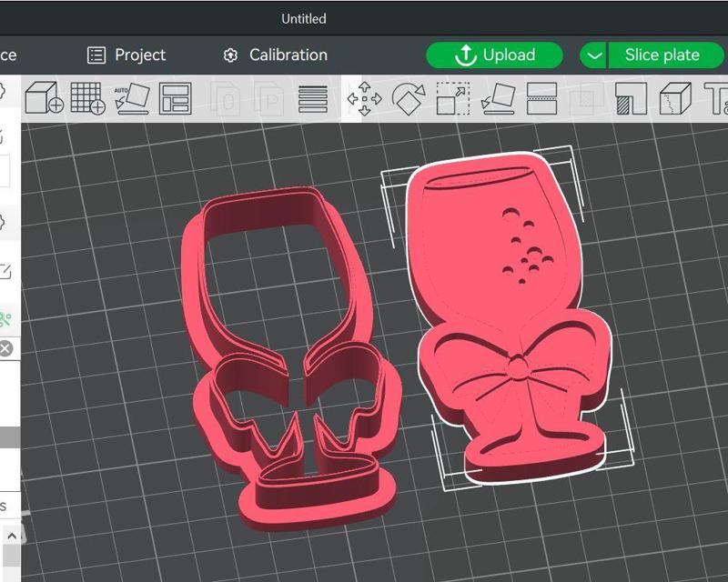The image size is (728, 582).
Task: Select the Scale tool
Action: [x=452, y=98]
